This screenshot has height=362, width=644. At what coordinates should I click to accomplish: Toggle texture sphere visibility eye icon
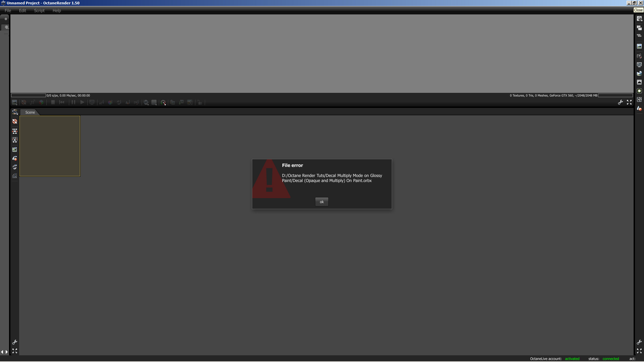(15, 167)
